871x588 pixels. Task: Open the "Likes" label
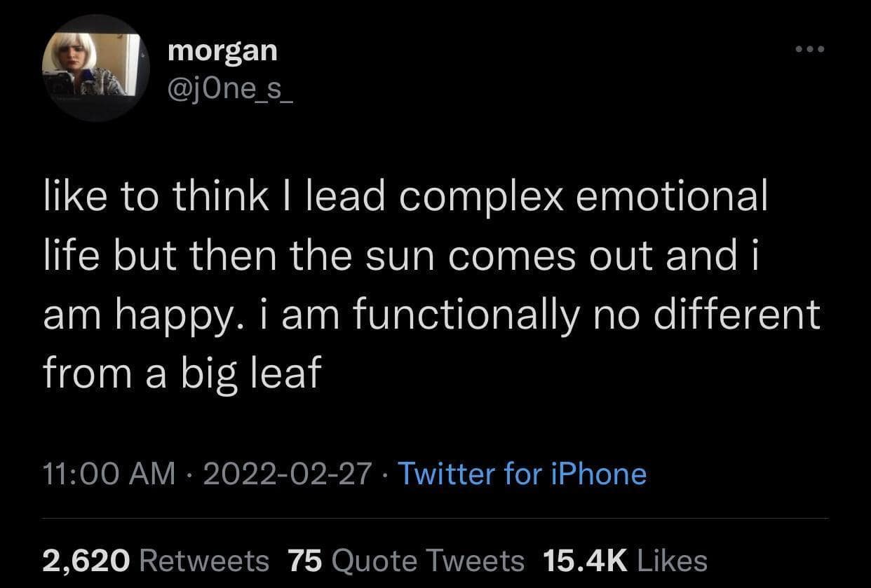[675, 560]
